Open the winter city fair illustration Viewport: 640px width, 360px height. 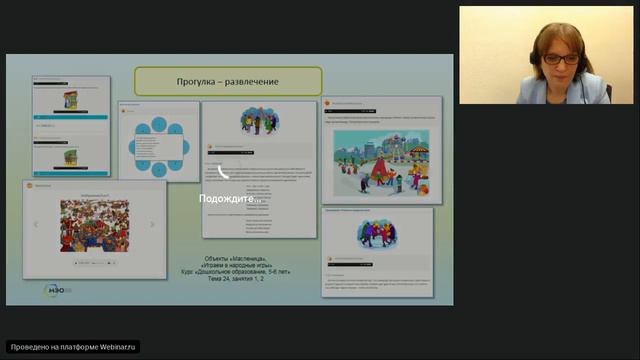point(382,163)
